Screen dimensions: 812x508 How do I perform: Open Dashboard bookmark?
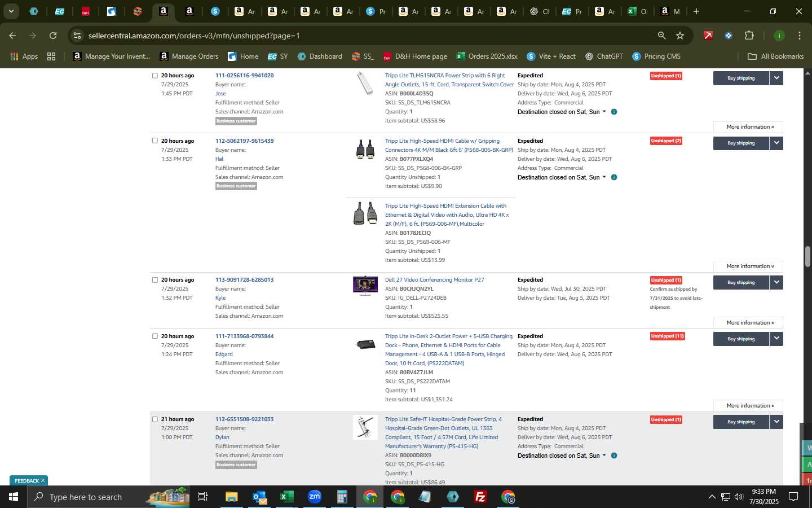click(320, 56)
